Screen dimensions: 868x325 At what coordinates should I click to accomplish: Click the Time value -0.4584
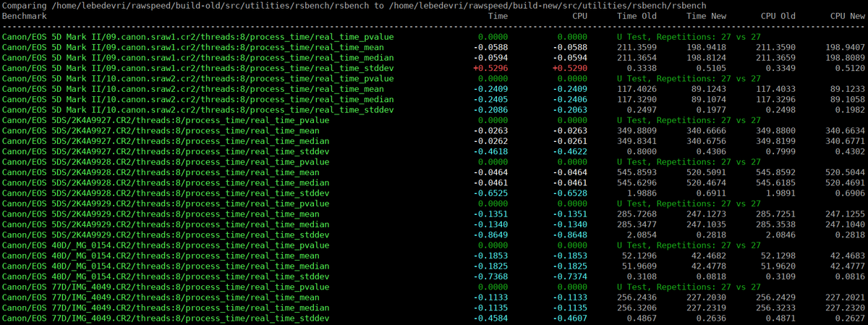click(490, 318)
